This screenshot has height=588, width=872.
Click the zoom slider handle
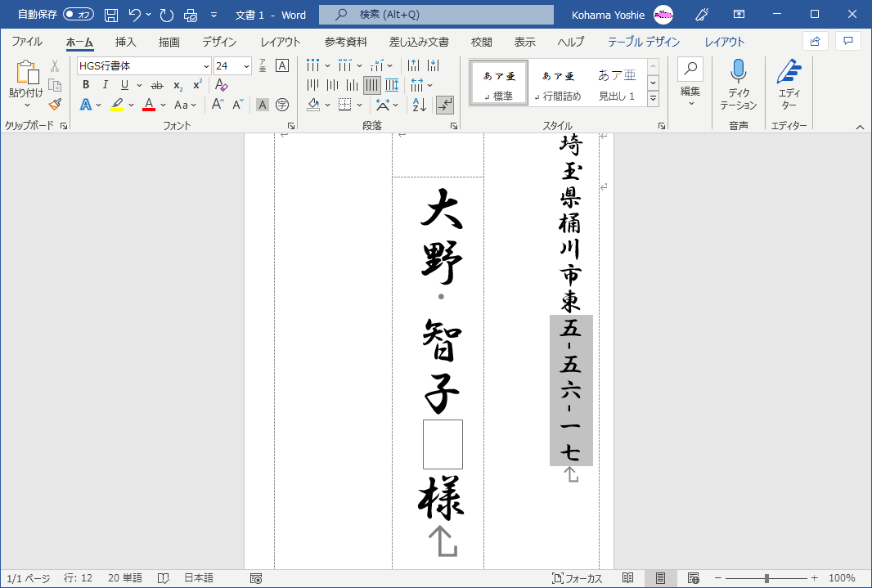(766, 578)
